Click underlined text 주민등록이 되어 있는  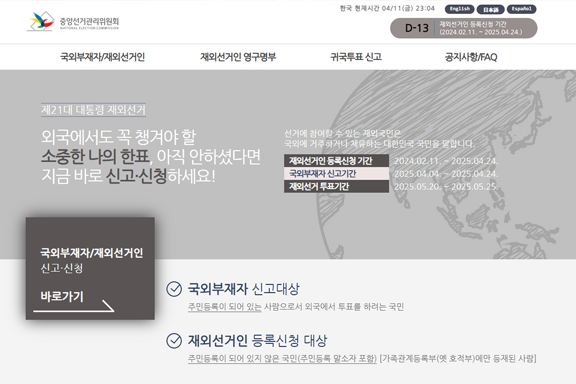[x=224, y=307]
